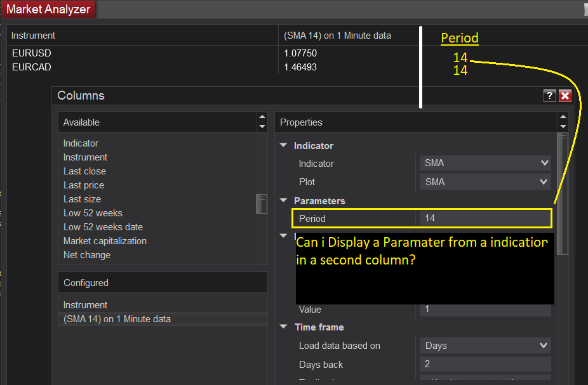The width and height of the screenshot is (588, 385).
Task: Select Market capitalization in Available list
Action: point(105,241)
